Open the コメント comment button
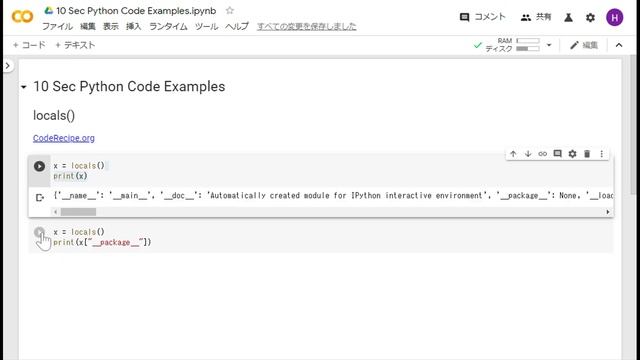Viewport: 640px width, 360px height. tap(482, 17)
